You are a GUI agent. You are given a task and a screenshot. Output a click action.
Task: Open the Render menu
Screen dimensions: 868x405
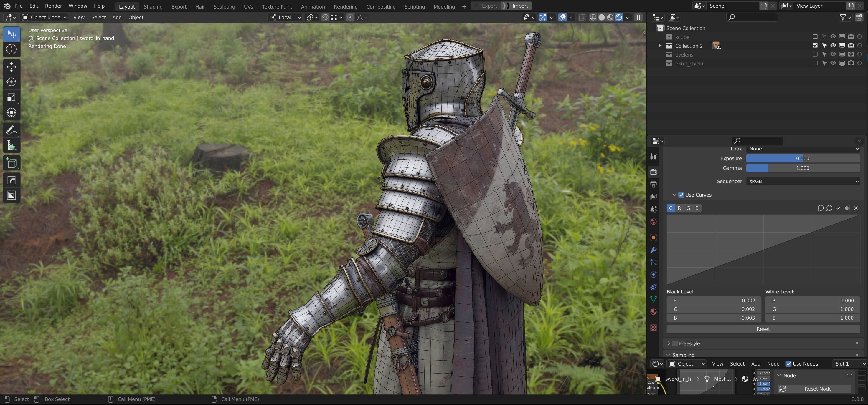pos(53,6)
